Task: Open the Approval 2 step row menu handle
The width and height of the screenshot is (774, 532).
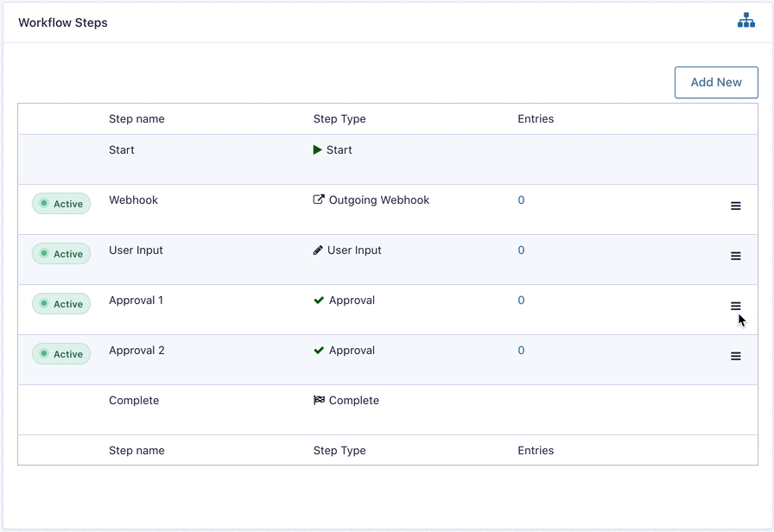Action: [736, 356]
